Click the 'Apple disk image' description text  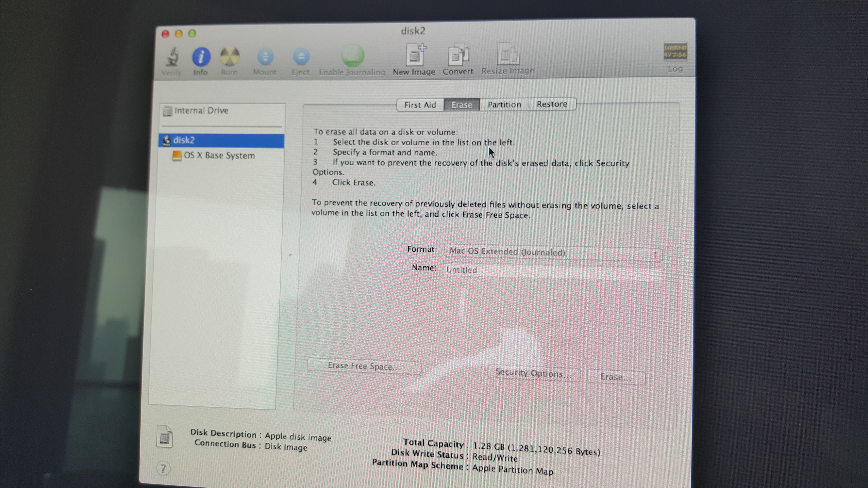[298, 437]
